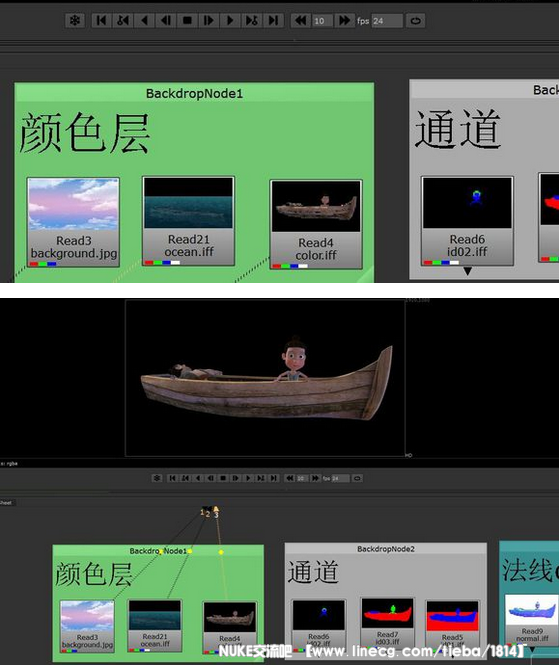Go to next keyframe in the enlarged playback bar

pyautogui.click(x=252, y=20)
